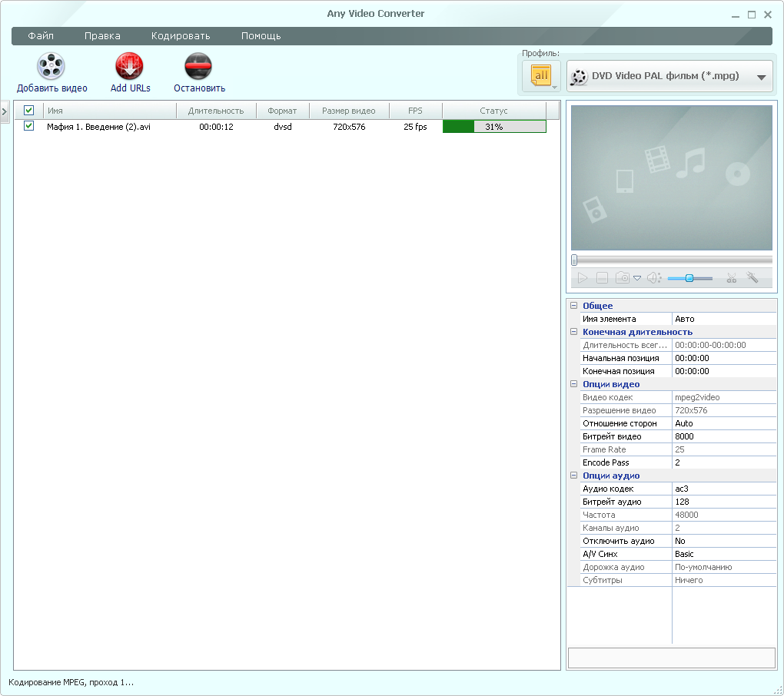Click the Частота value 48000
The height and width of the screenshot is (696, 784).
click(x=724, y=515)
